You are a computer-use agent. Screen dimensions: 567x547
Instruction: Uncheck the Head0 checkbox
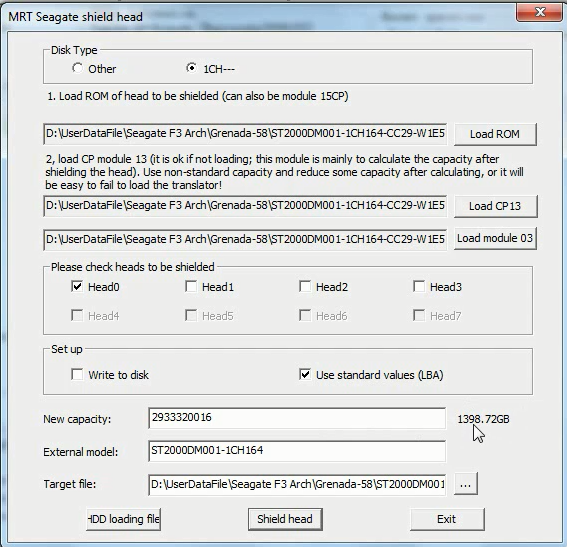(77, 287)
